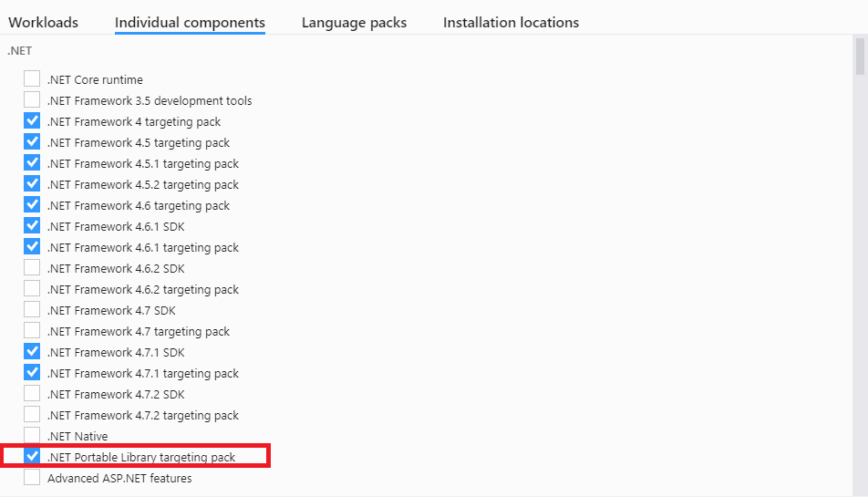Untick .NET Framework 4.5.2 targeting pack checkbox

[x=32, y=184]
